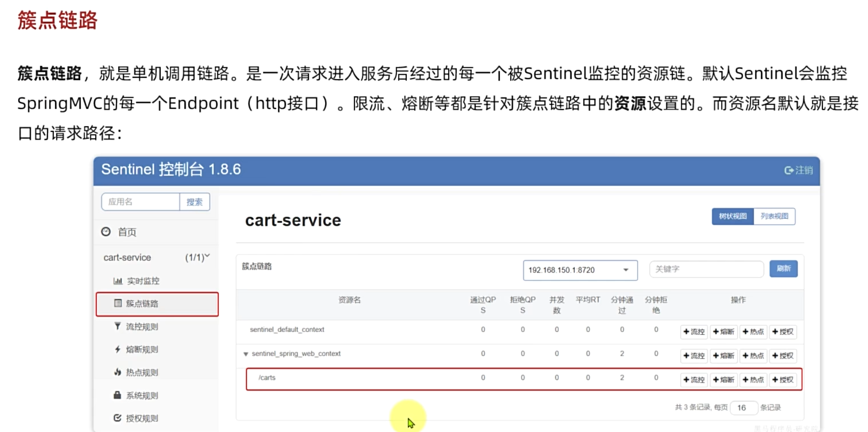Click the 系统规则 lock icon
Image resolution: width=868 pixels, height=432 pixels.
117,395
